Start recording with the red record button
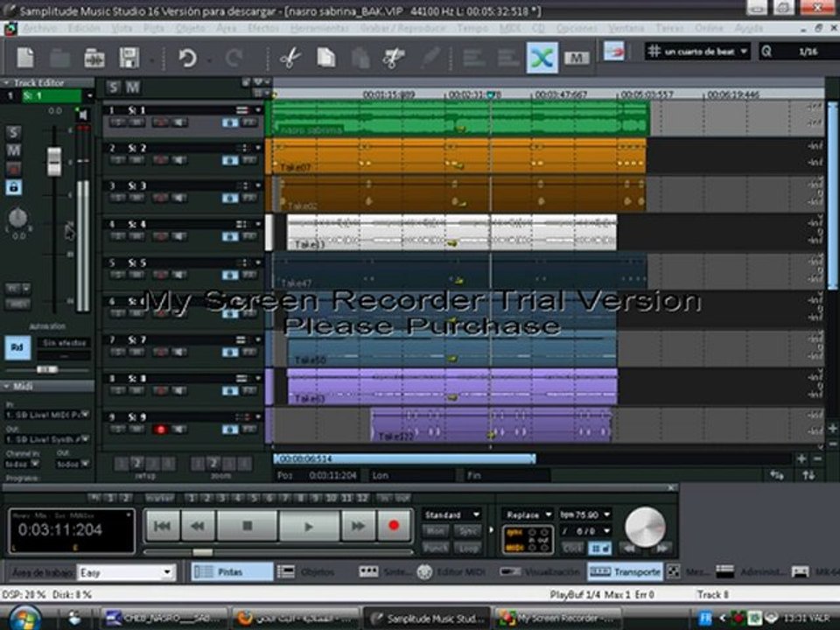The height and width of the screenshot is (630, 840). [394, 526]
